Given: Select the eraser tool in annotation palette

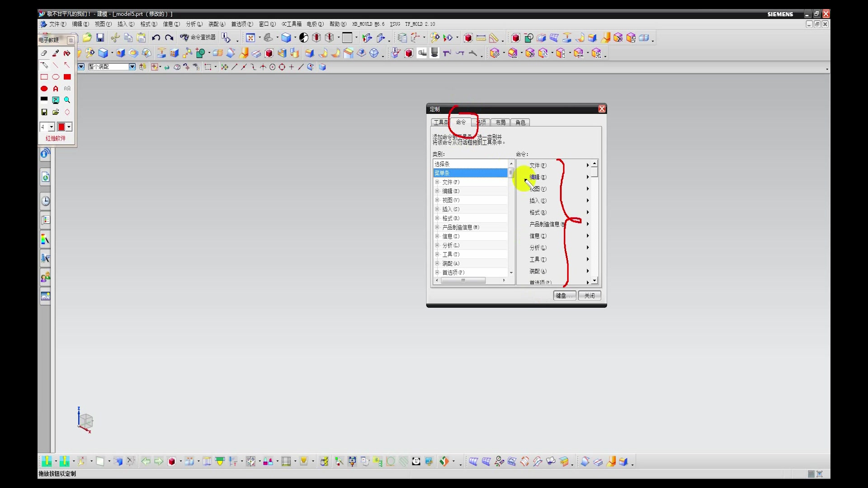Looking at the screenshot, I should 44,53.
